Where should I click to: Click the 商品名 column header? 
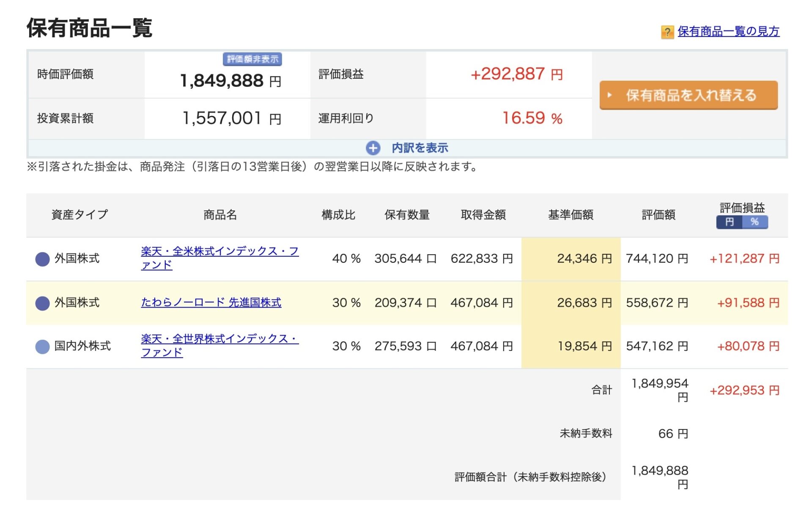(220, 215)
